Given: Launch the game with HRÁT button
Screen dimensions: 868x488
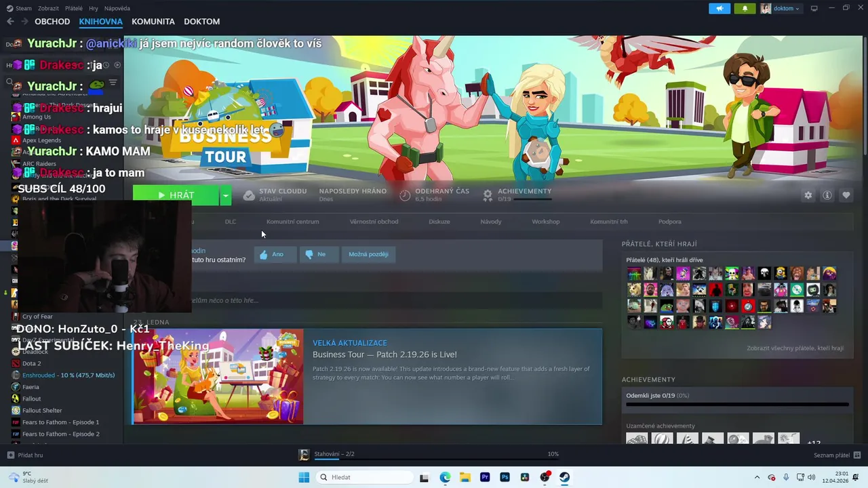Looking at the screenshot, I should (176, 195).
